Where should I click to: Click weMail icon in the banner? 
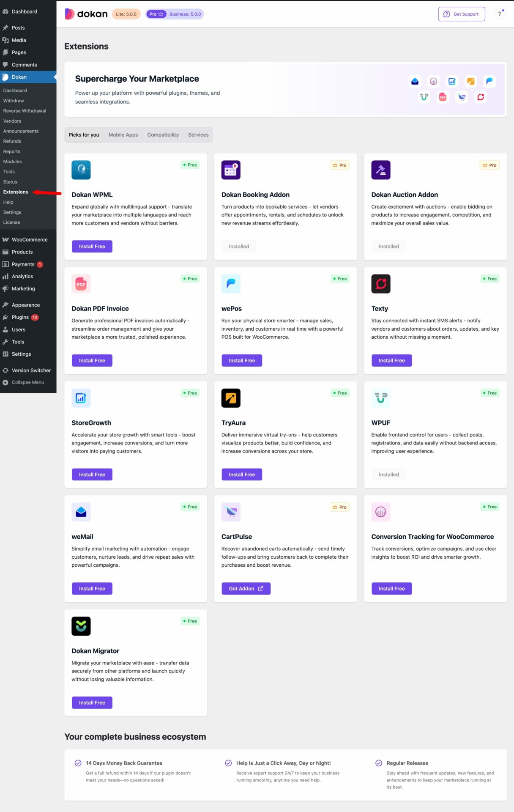click(x=415, y=81)
